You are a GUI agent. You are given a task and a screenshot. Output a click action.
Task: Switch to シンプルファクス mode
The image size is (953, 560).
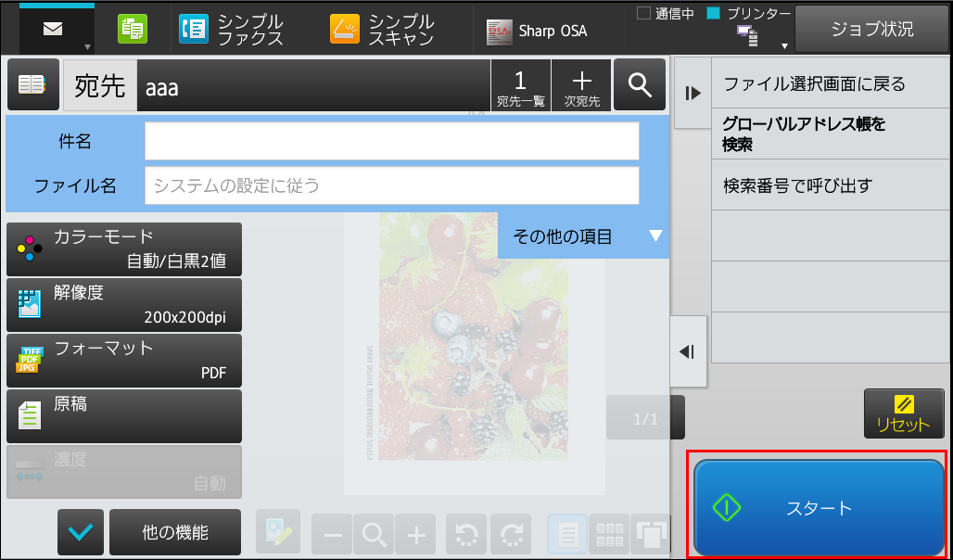pos(234,30)
